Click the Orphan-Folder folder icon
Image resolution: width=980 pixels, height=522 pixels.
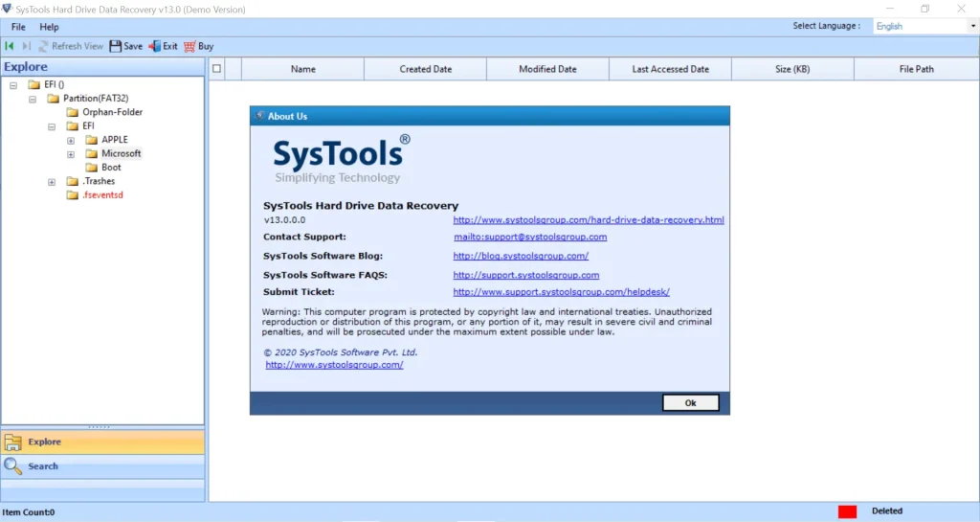tap(73, 112)
